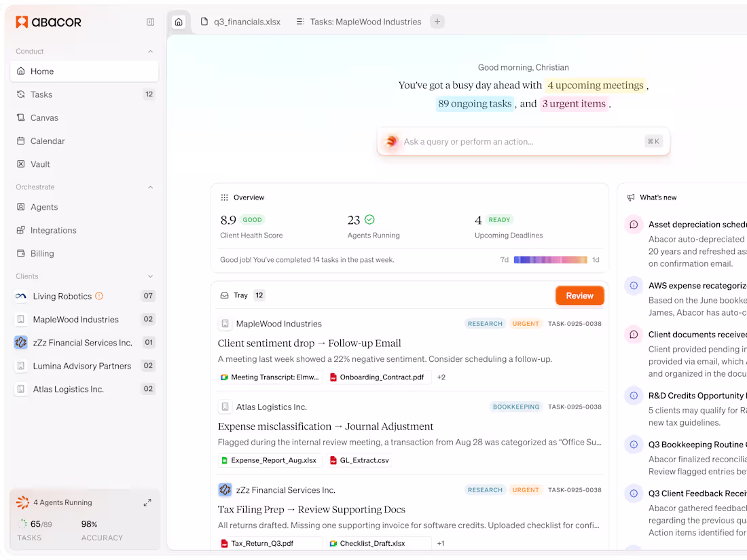Select Home in the sidebar

[x=84, y=71]
